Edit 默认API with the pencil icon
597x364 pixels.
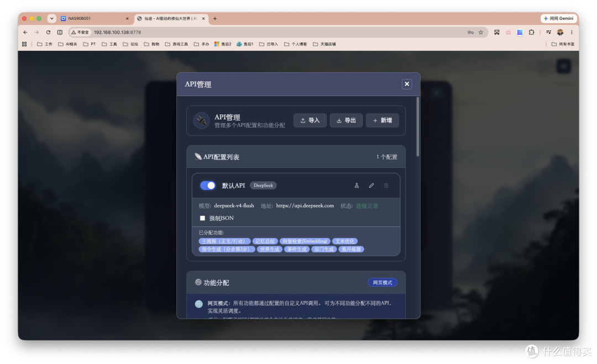tap(371, 185)
